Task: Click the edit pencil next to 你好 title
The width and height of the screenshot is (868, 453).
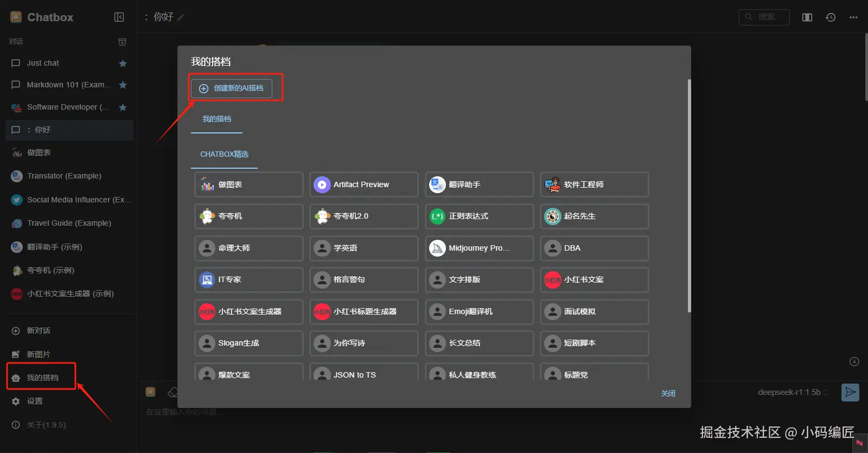Action: pos(181,17)
